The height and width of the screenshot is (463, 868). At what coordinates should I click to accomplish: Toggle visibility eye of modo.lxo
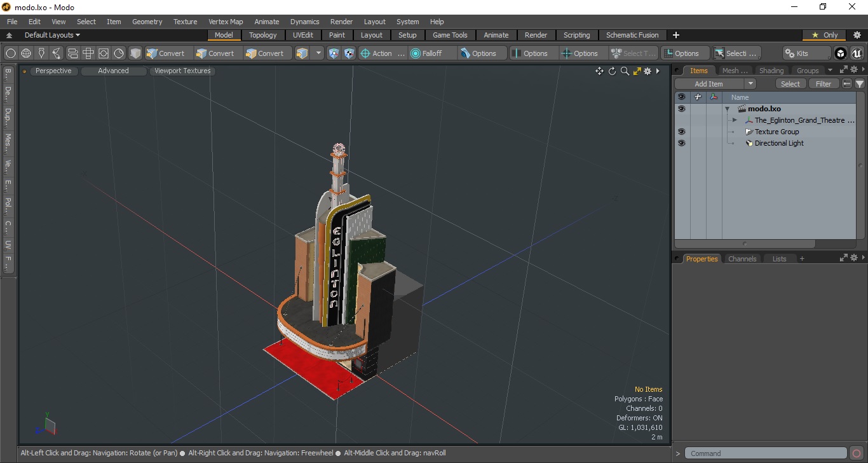coord(681,109)
